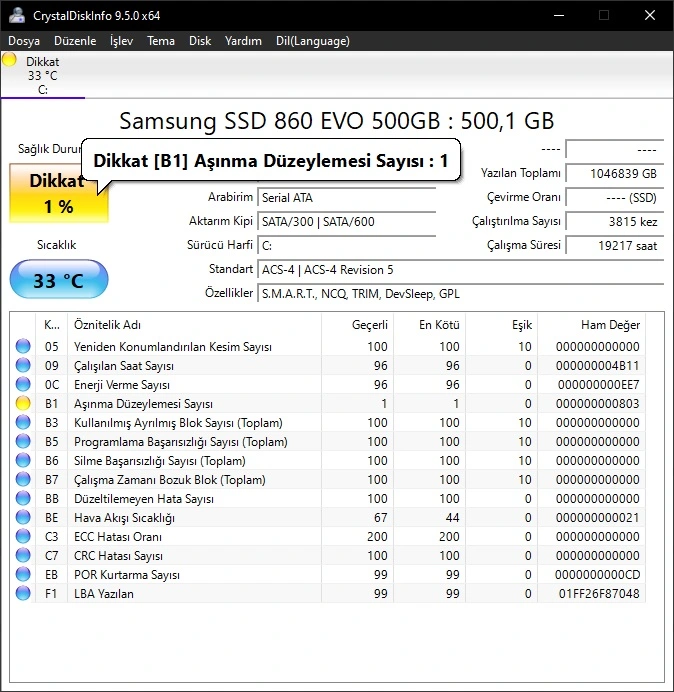This screenshot has height=692, width=674.
Task: Click the Standart field ACS-4 Revision 5
Action: (x=461, y=269)
